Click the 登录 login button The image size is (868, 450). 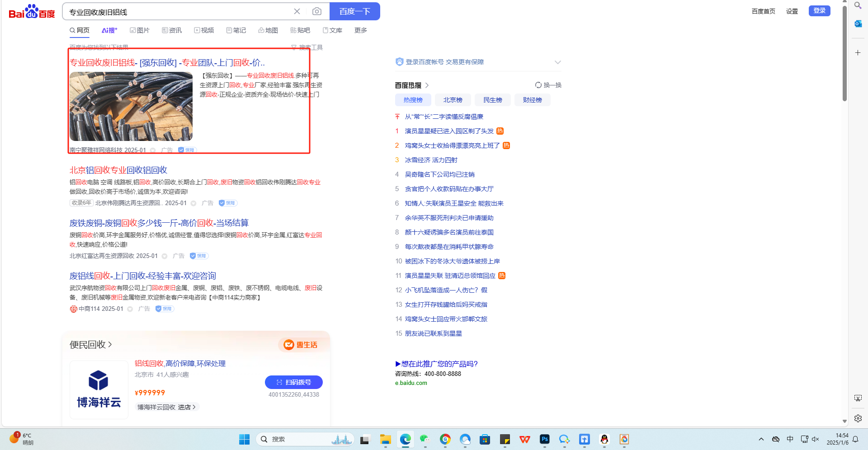click(x=819, y=11)
